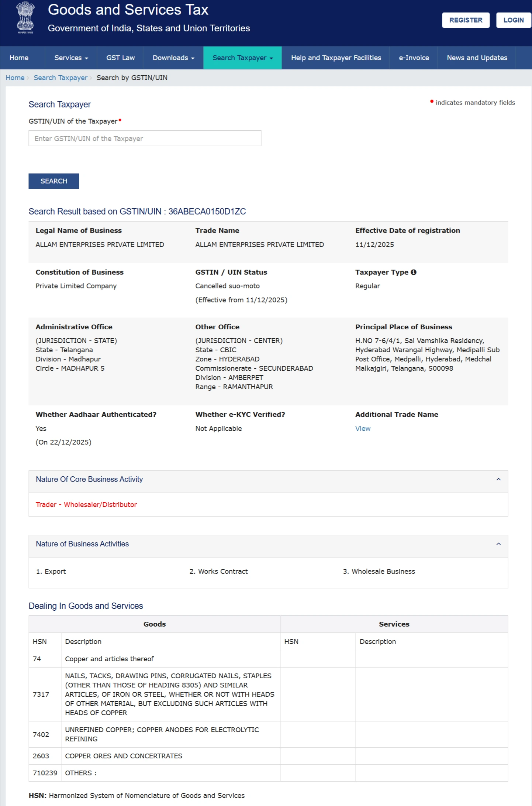Click the Taxpayer Type info icon
The height and width of the screenshot is (806, 532).
coord(414,272)
